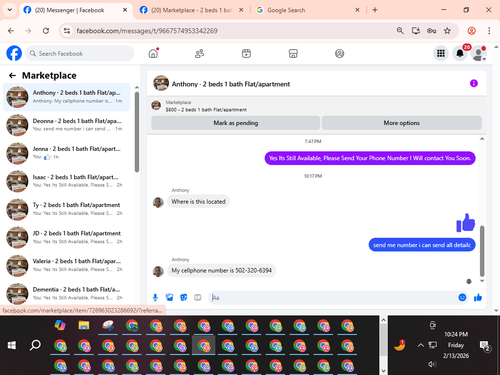Click the message input field Aa
Viewport: 500px width, 375px height.
333,297
